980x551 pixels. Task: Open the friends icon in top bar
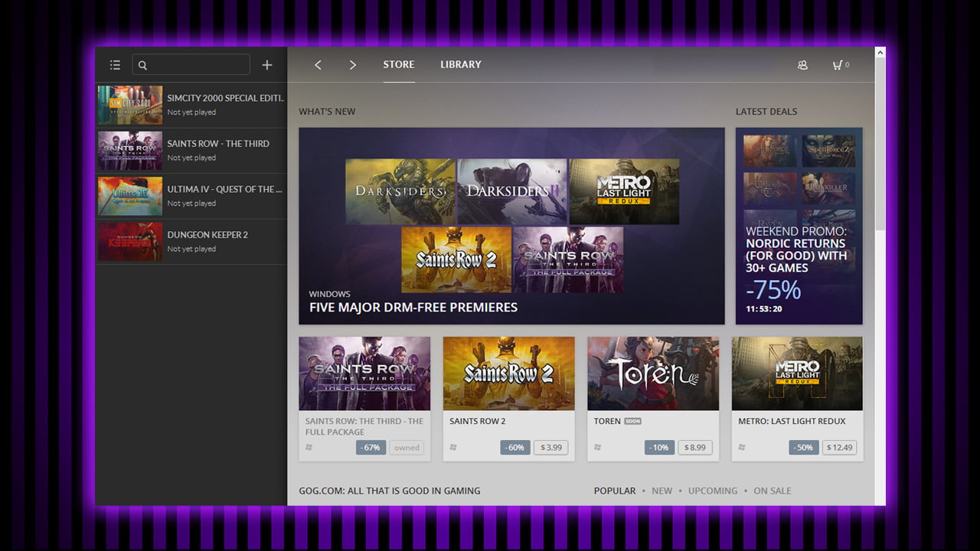pyautogui.click(x=802, y=65)
